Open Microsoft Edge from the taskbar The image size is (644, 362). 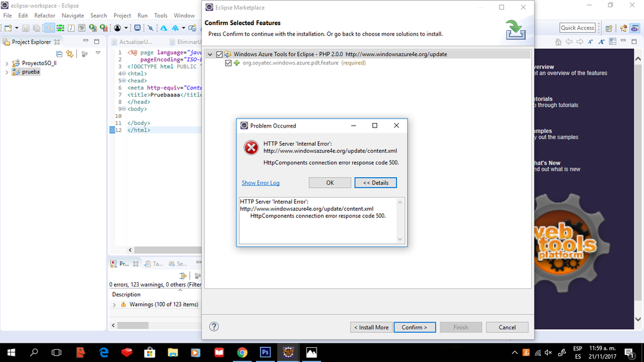tap(104, 352)
